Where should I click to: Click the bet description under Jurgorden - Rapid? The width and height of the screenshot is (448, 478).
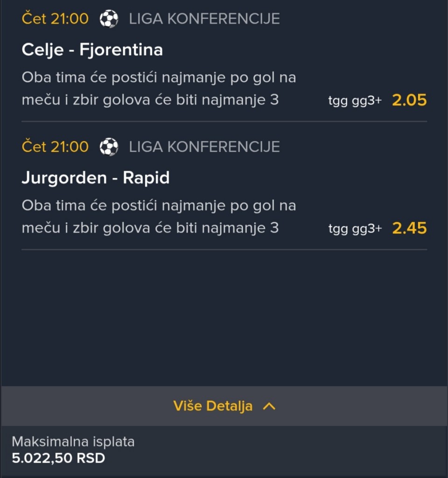[159, 217]
